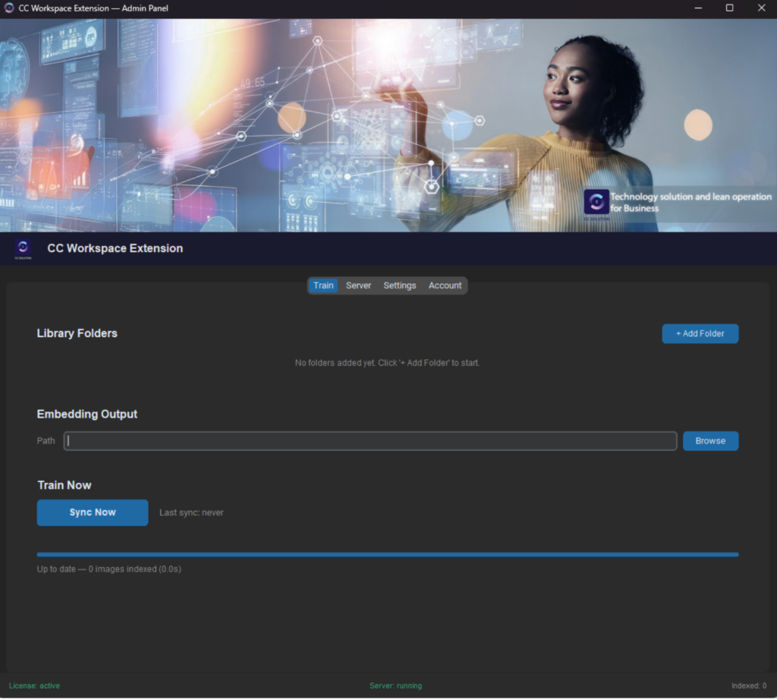The height and width of the screenshot is (700, 777).
Task: Start training with Sync Now
Action: (x=93, y=512)
